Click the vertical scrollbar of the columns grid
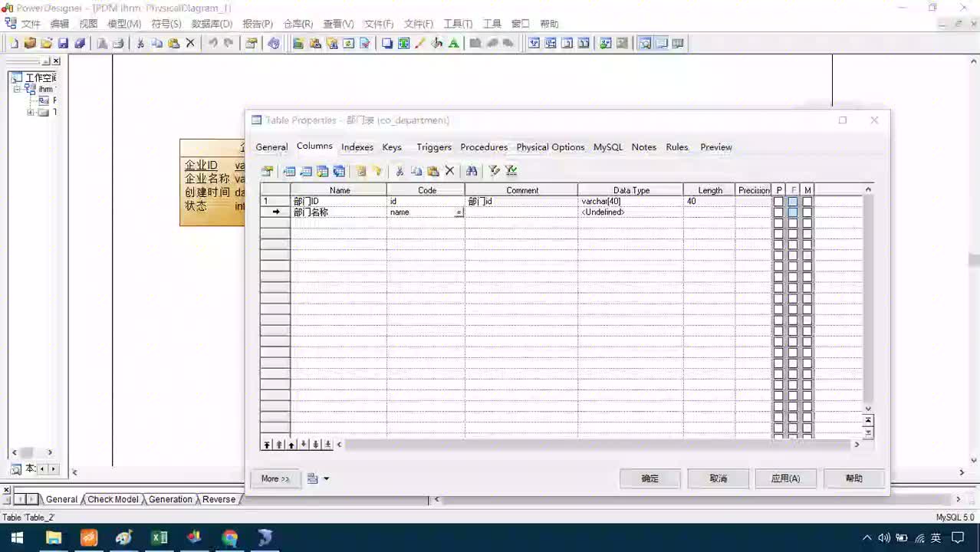Viewport: 980px width, 552px height. coord(868,299)
